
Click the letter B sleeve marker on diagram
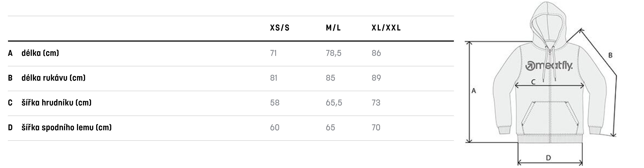(x=610, y=55)
